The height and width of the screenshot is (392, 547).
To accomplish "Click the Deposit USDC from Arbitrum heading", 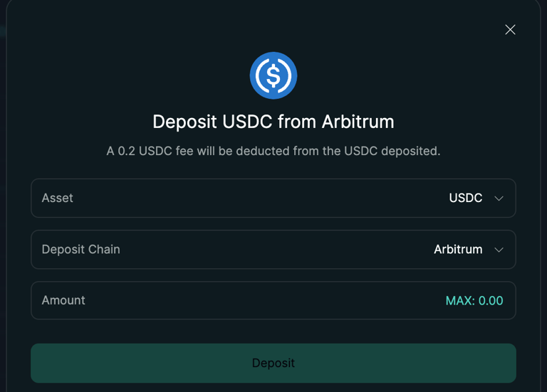I will point(273,122).
